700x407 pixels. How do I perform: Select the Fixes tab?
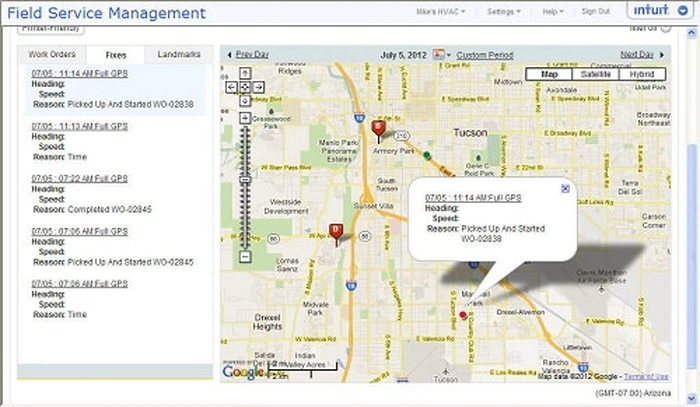pyautogui.click(x=116, y=55)
